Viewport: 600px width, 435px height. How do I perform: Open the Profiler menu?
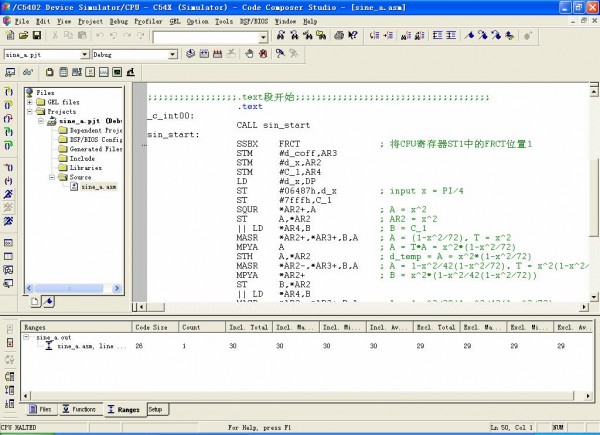(146, 20)
